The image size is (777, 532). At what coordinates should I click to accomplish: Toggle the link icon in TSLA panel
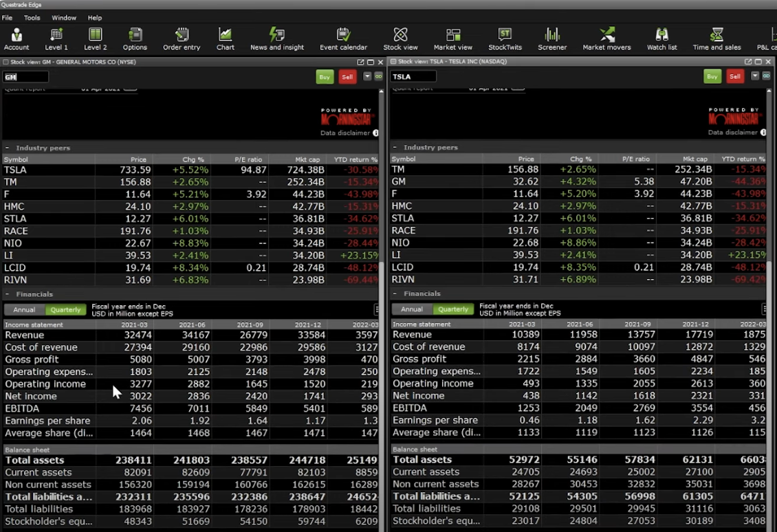click(x=766, y=76)
